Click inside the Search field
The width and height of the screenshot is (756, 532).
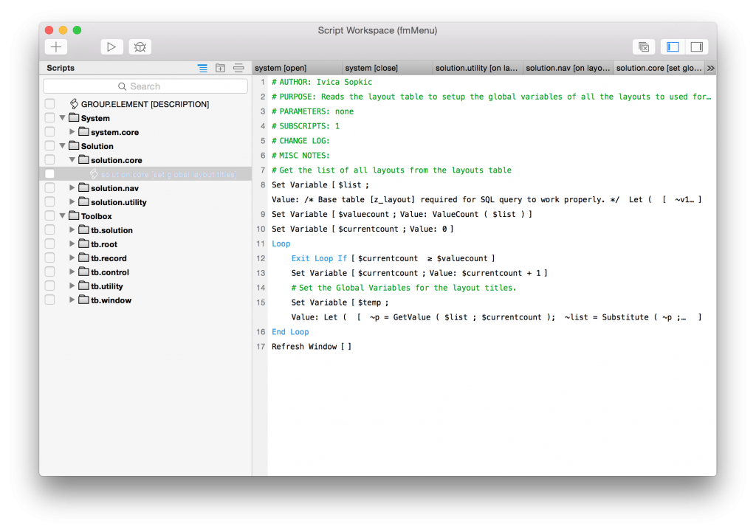pos(145,86)
